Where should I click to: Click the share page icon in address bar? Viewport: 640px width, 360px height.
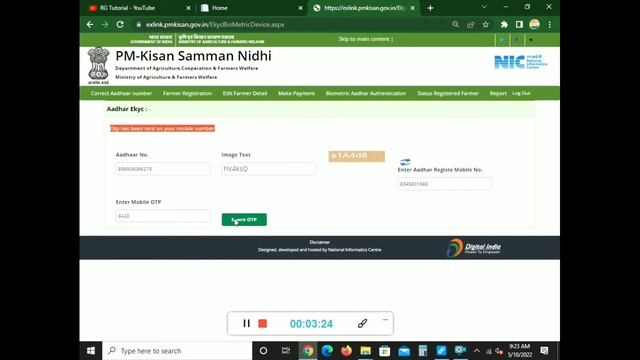471,24
